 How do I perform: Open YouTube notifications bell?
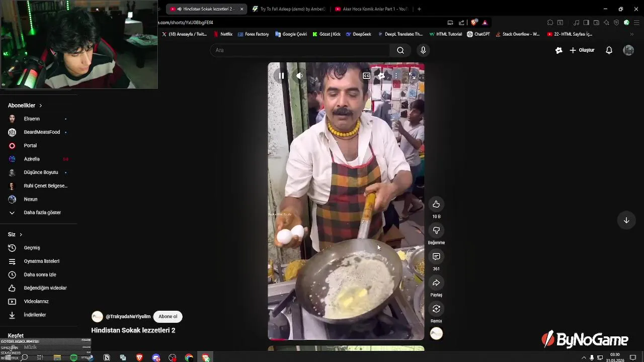pyautogui.click(x=609, y=50)
